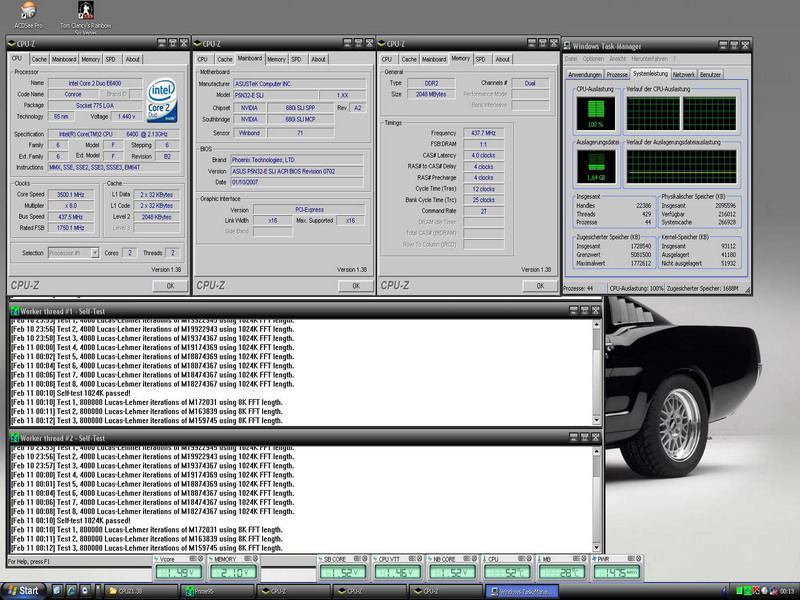Open the Datei menu in Task Manager
This screenshot has height=600, width=800.
[570, 59]
